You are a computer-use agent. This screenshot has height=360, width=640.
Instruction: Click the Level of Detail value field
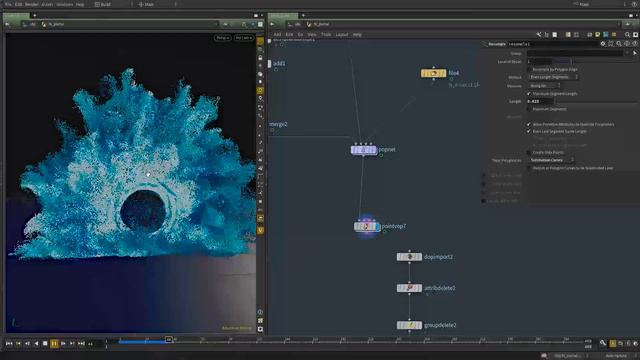[x=539, y=61]
